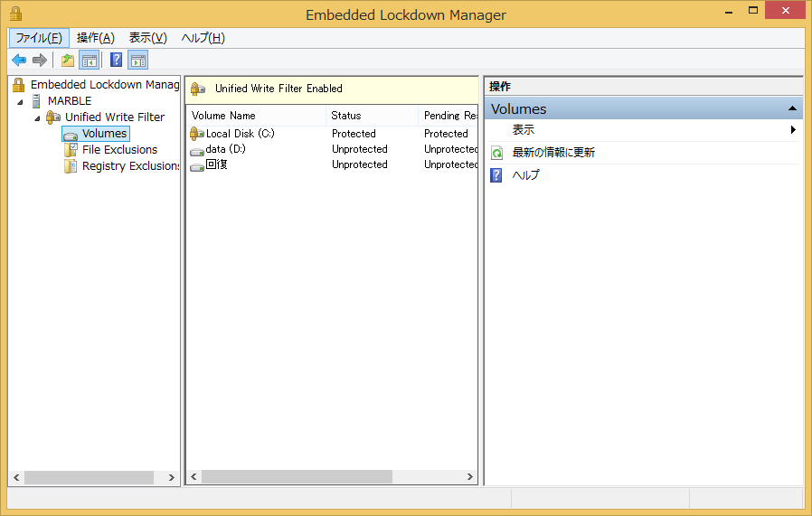Viewport: 812px width, 516px height.
Task: Click the Unified Write Filter tree icon
Action: (52, 117)
